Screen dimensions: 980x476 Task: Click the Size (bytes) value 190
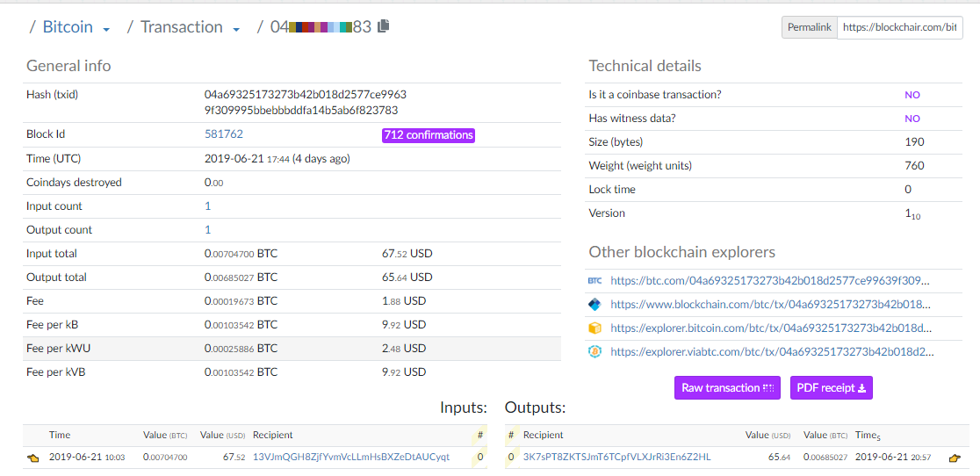click(x=914, y=141)
